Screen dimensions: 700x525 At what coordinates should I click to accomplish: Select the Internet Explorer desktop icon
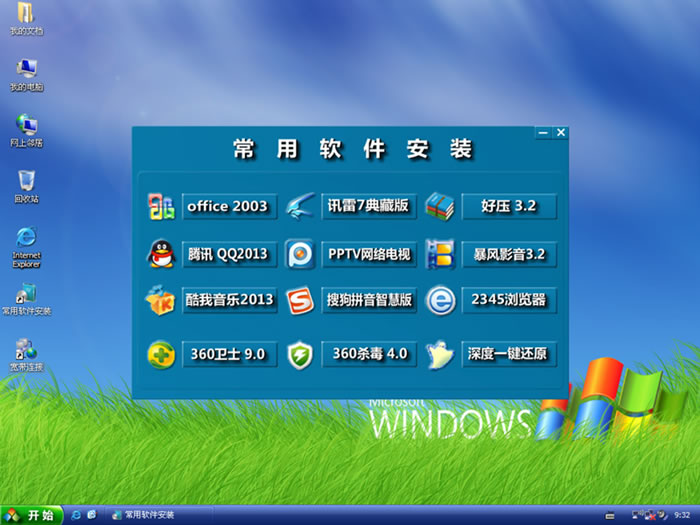pyautogui.click(x=26, y=247)
